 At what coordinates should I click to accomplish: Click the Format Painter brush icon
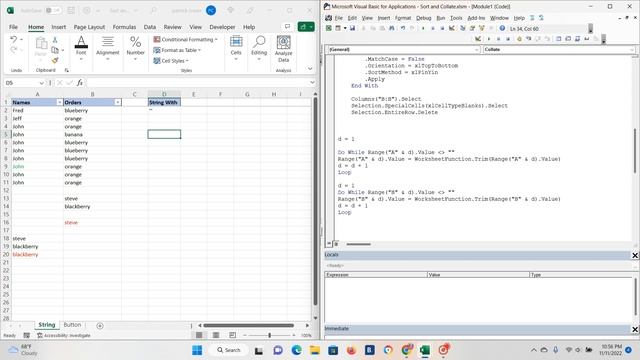(x=55, y=60)
